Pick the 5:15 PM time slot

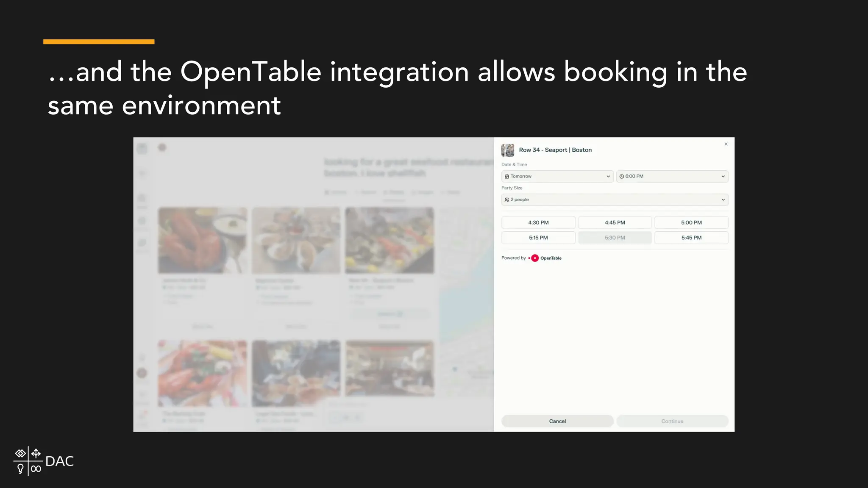click(x=538, y=238)
